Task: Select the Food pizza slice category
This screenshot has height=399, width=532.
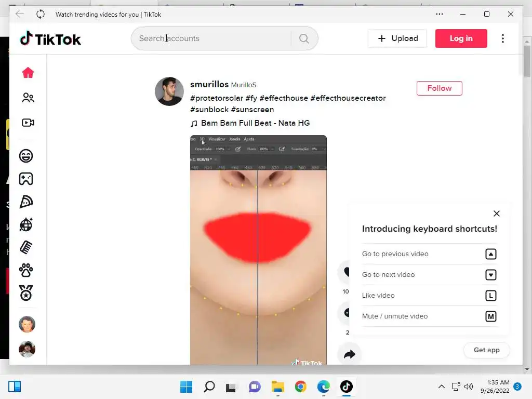Action: 26,202
